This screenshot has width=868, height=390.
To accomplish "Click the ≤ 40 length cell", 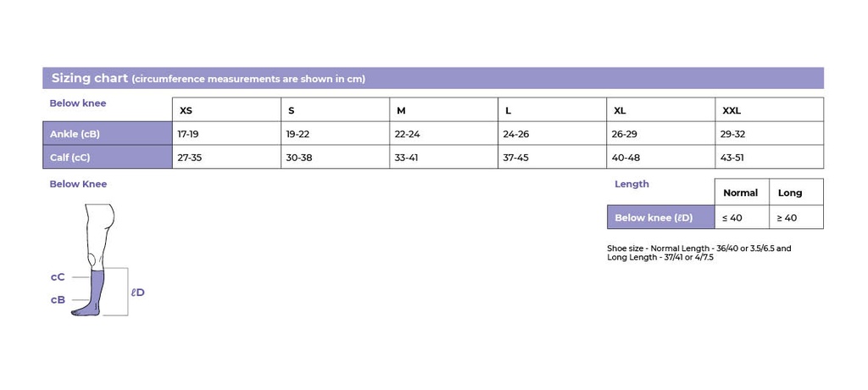I will [742, 217].
